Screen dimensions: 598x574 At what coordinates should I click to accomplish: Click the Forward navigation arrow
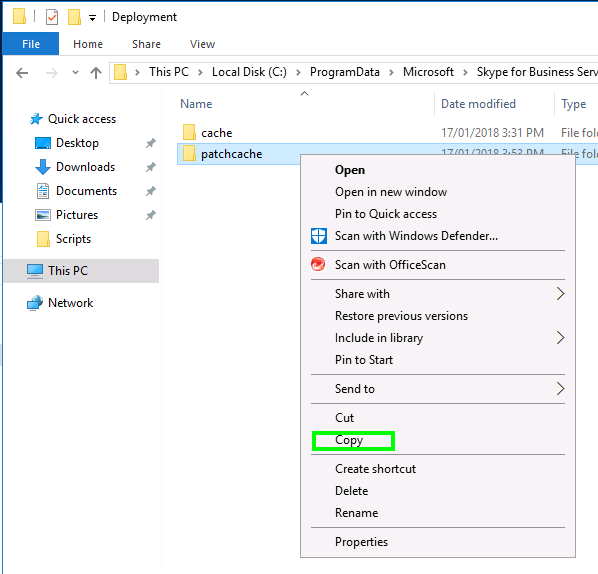click(x=51, y=72)
